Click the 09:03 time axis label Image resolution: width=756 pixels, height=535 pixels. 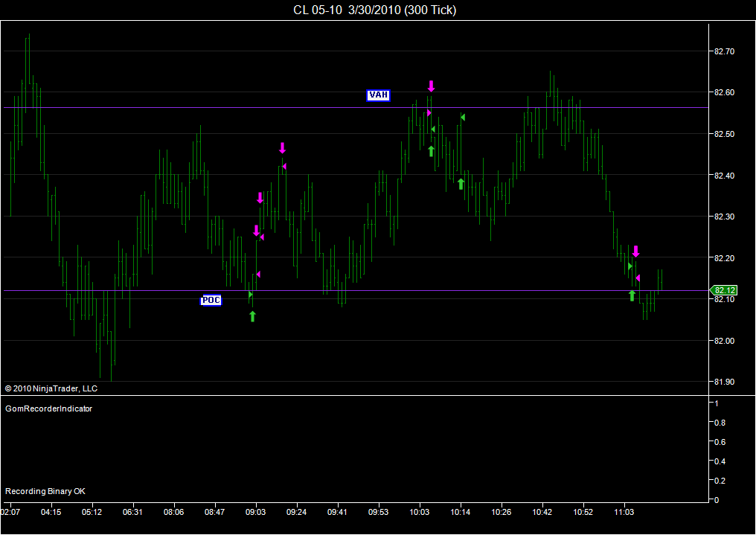click(x=255, y=512)
